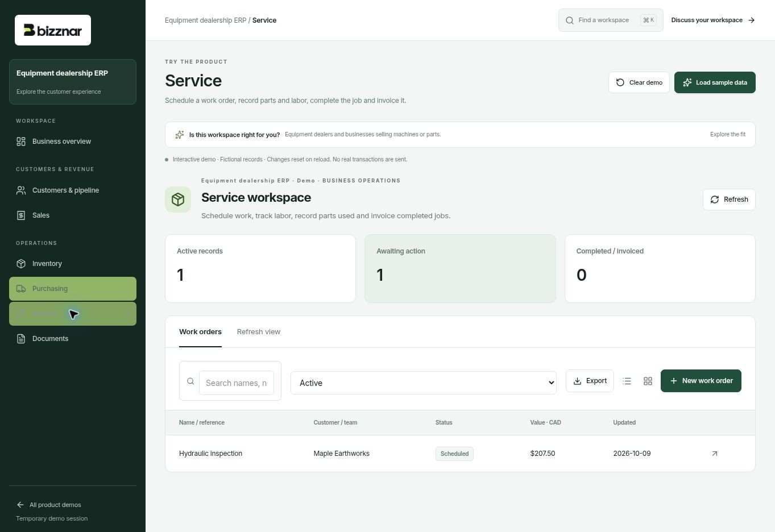Image resolution: width=775 pixels, height=532 pixels.
Task: Click Equipment dealership ERP breadcrumb
Action: (205, 20)
